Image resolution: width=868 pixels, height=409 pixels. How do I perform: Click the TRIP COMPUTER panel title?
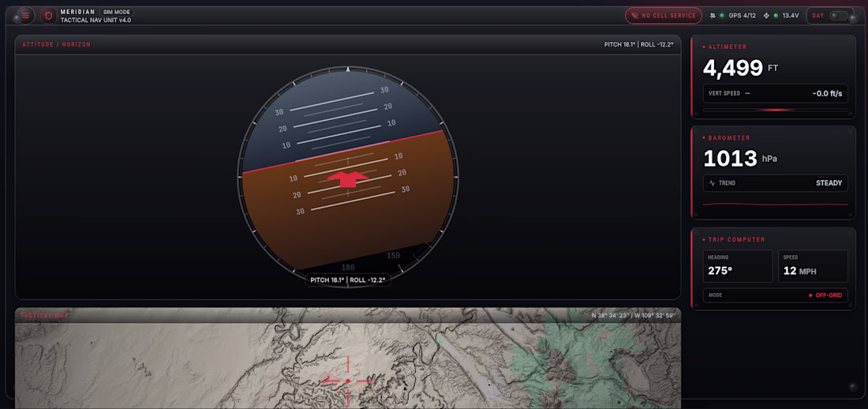736,239
